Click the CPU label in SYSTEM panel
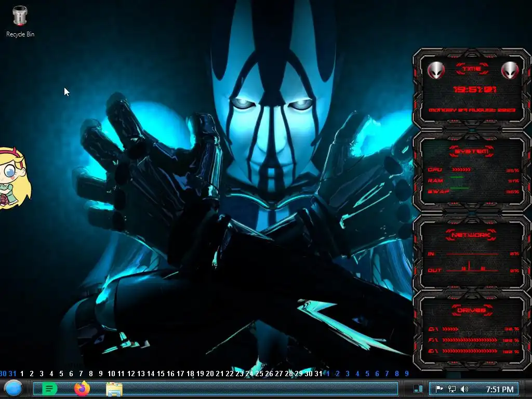This screenshot has width=532, height=399. point(435,170)
